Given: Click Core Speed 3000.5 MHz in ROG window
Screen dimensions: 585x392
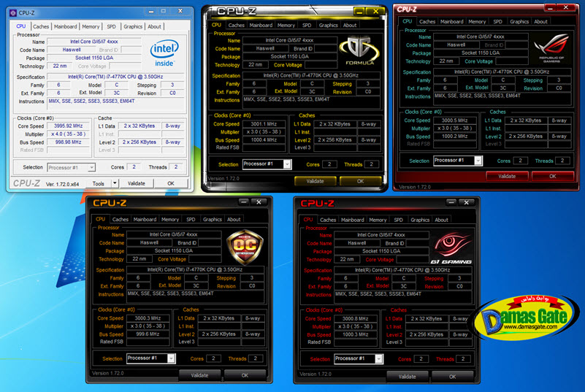Looking at the screenshot, I should coord(455,120).
